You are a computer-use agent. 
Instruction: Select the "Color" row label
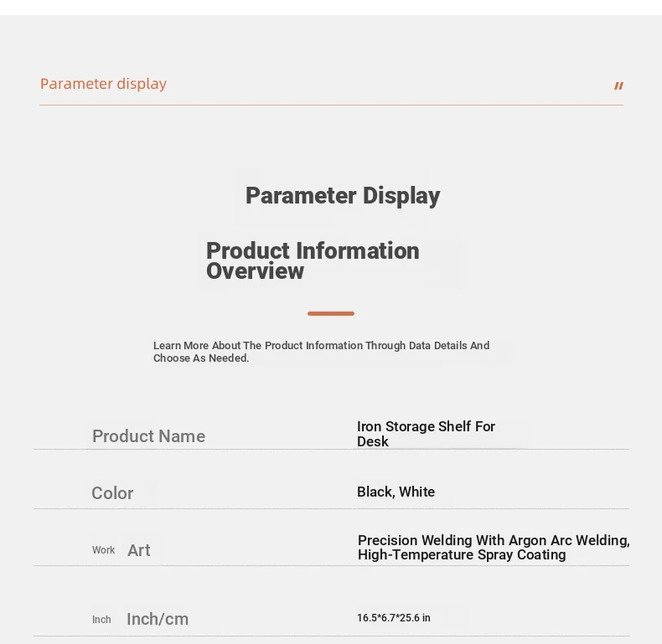112,493
